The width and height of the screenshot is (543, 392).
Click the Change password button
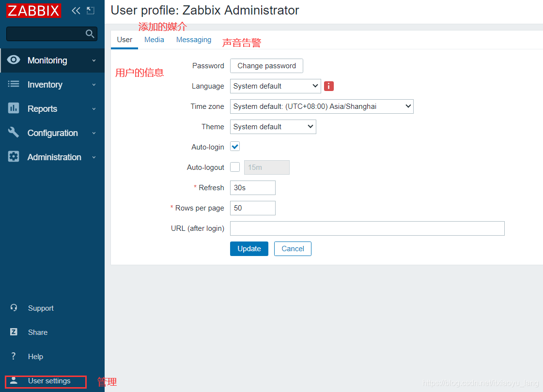click(266, 66)
